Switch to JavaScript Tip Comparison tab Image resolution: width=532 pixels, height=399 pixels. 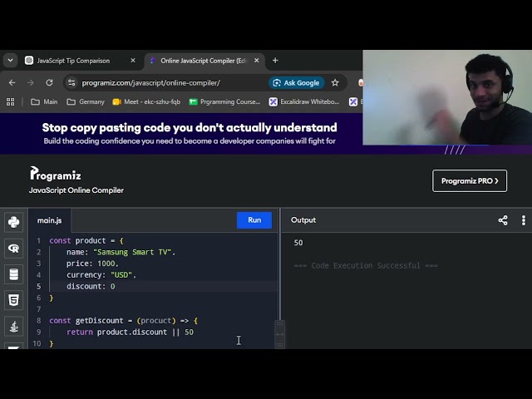point(73,61)
